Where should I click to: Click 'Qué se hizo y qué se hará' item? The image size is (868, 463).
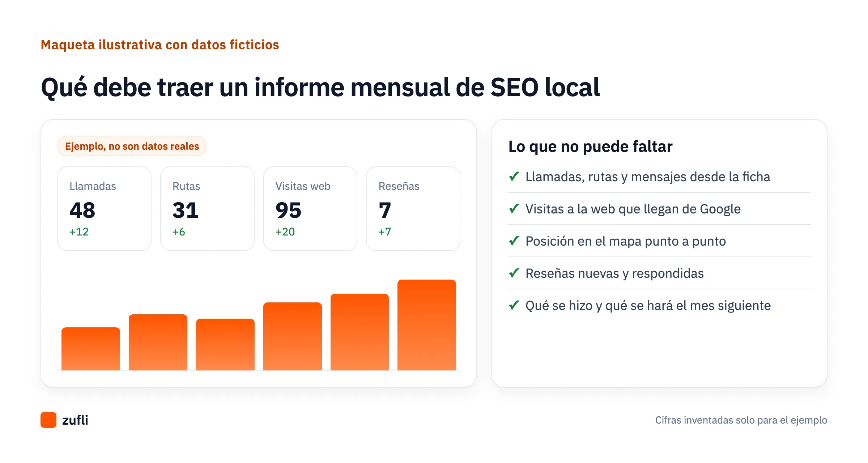[648, 306]
